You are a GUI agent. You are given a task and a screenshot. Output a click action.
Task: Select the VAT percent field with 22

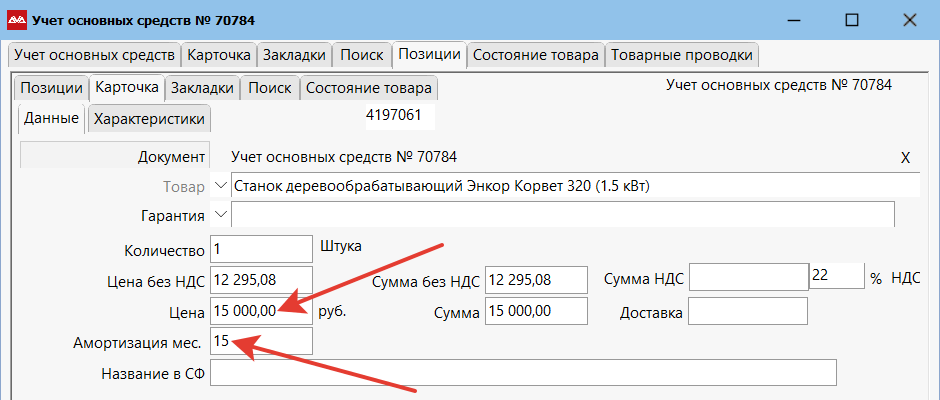tap(836, 276)
